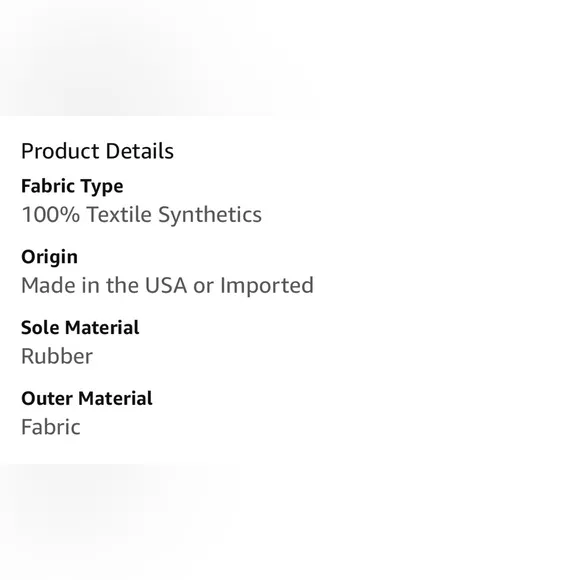This screenshot has width=580, height=580.
Task: Click the word Details in the heading
Action: point(139,151)
